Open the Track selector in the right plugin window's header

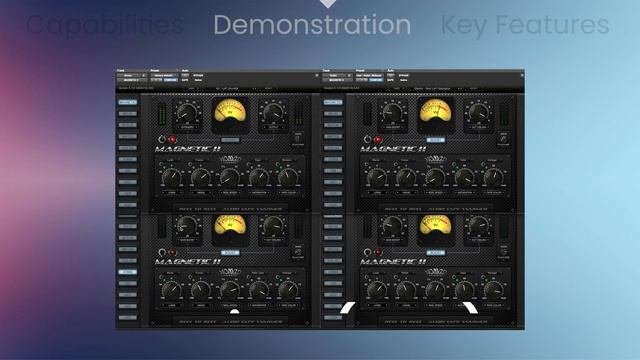[337, 76]
